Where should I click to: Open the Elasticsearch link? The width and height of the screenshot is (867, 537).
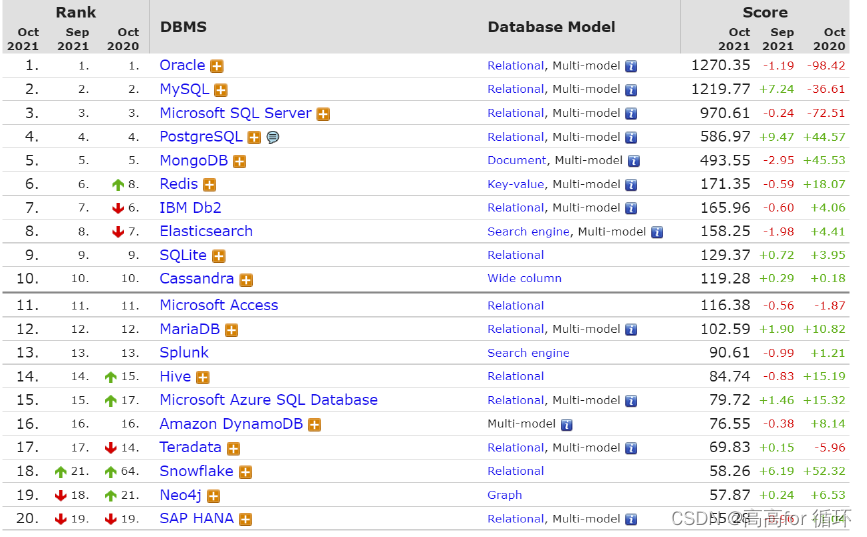[206, 231]
